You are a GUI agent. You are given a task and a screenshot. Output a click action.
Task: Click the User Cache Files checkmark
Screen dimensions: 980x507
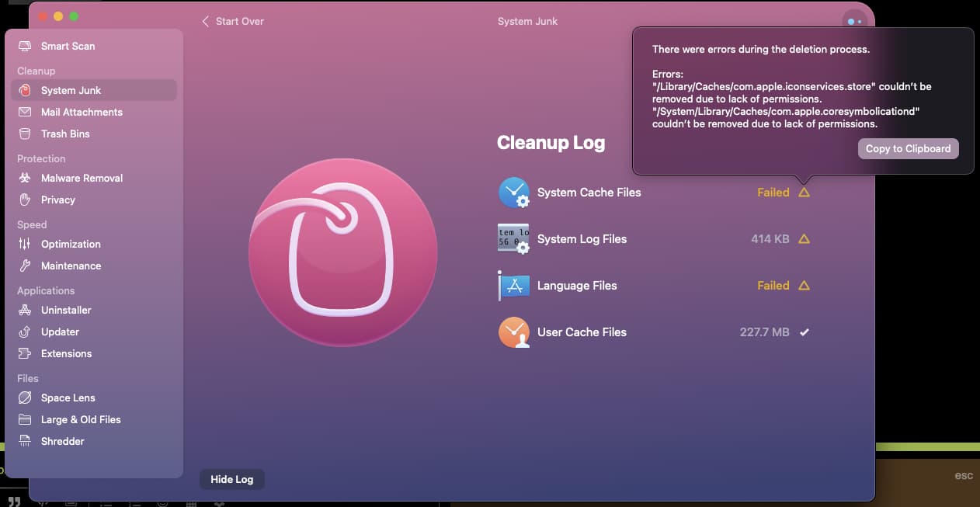[805, 332]
